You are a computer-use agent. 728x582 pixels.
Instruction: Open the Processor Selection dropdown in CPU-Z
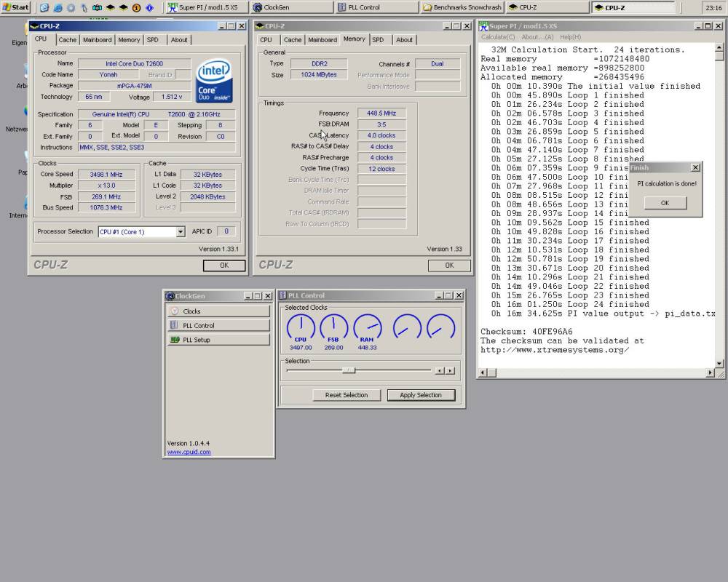click(x=181, y=231)
